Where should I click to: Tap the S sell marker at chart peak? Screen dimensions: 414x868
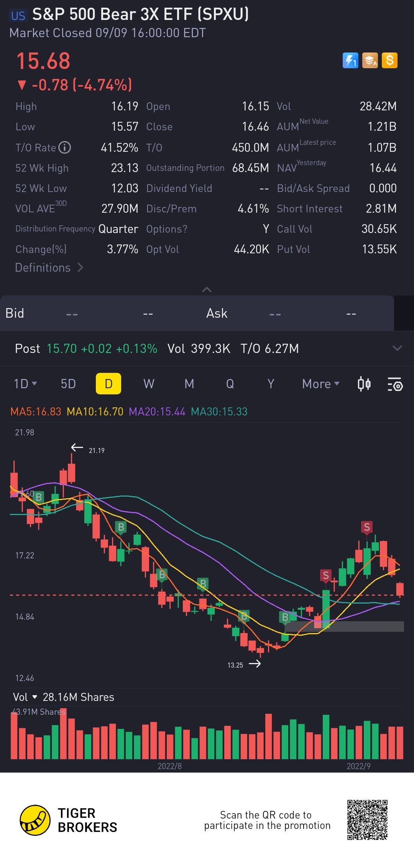coord(367,527)
